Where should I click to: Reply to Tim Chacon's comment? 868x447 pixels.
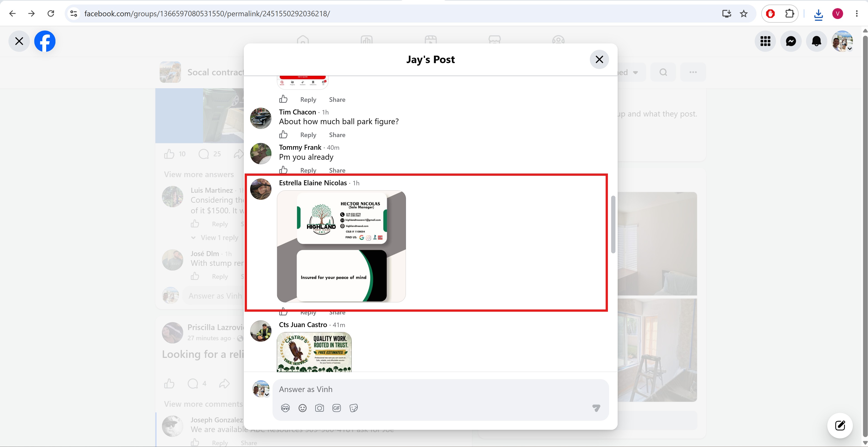(308, 135)
